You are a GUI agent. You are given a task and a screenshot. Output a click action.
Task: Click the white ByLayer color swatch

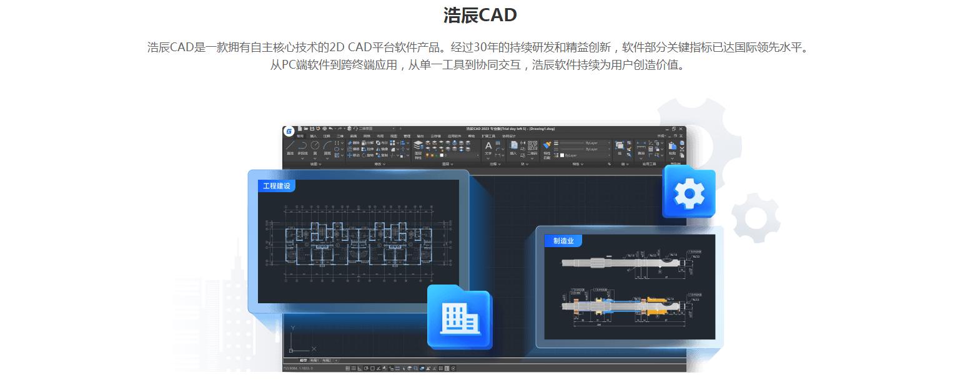(x=562, y=155)
